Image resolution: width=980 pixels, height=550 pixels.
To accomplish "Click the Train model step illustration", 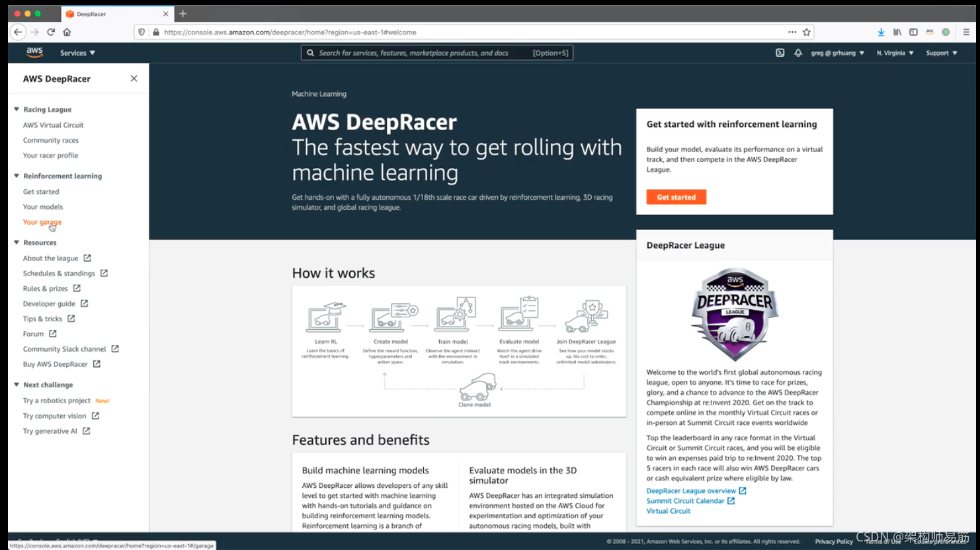I will coord(456,314).
